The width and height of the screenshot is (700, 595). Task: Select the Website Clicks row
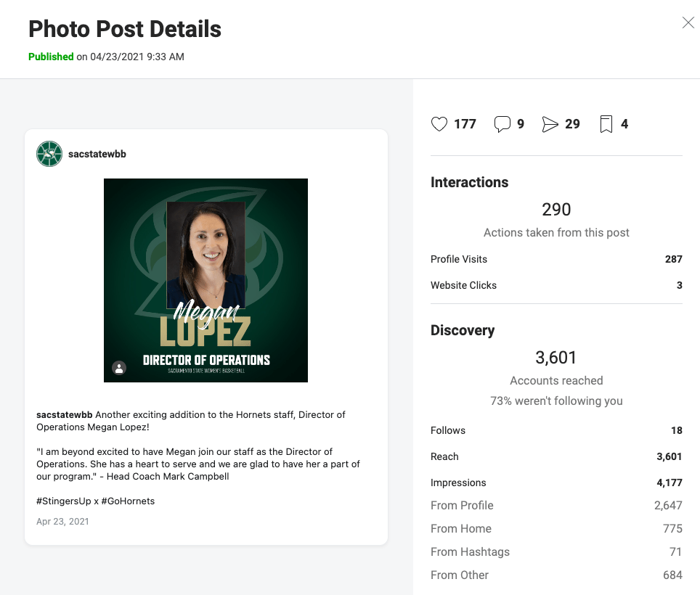point(556,285)
